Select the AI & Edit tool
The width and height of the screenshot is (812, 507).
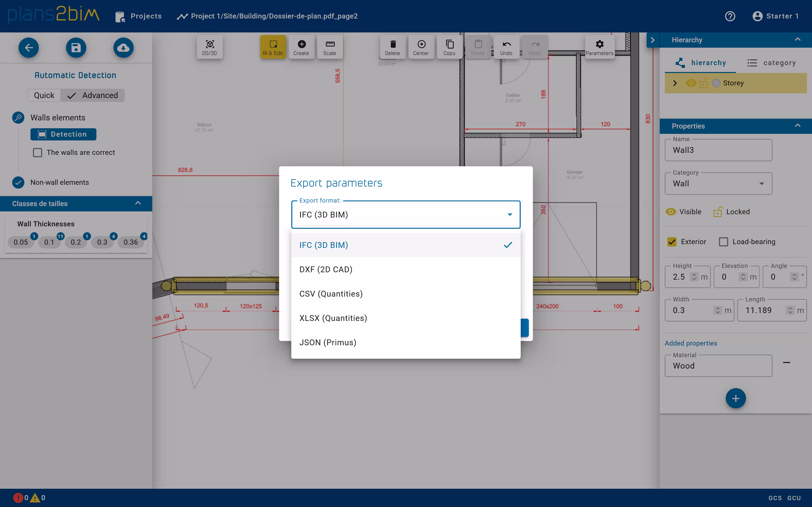273,47
